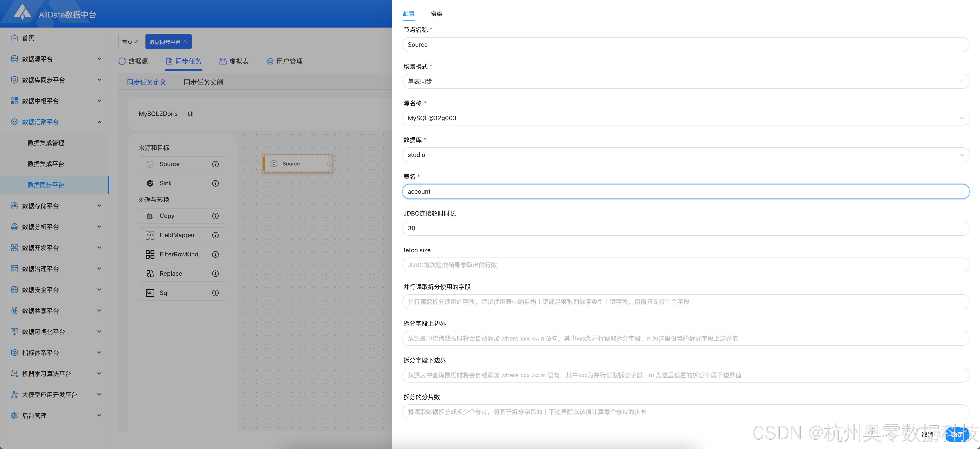Click the FieldMapper component icon
This screenshot has width=980, height=449.
coord(150,235)
